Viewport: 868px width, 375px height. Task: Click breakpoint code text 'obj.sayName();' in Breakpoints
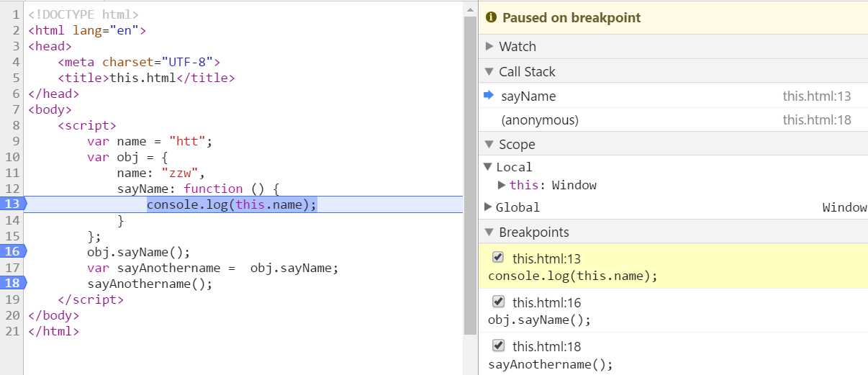coord(539,320)
